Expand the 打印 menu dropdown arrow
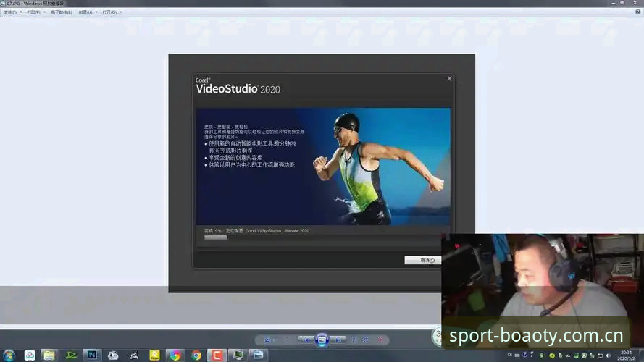644x362 pixels. pos(45,12)
